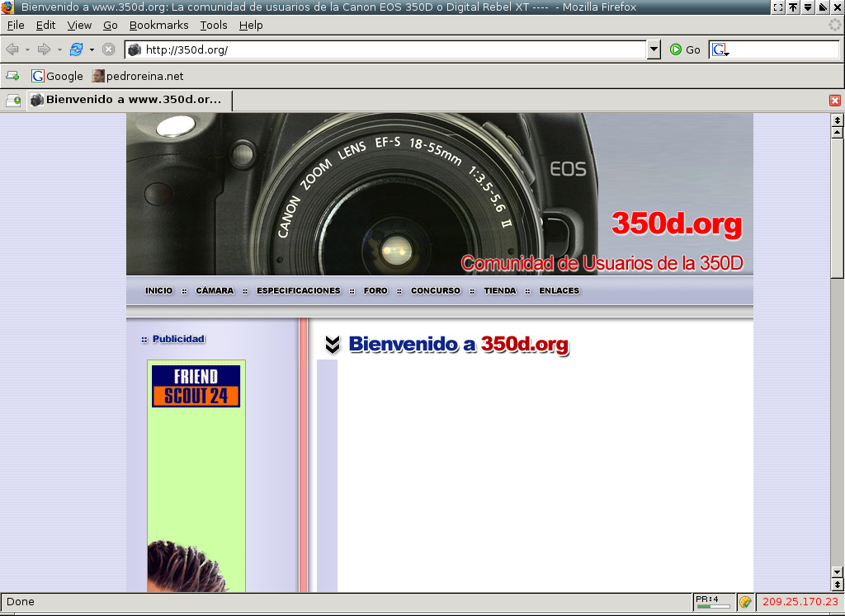Click the Stop loading icon
Image resolution: width=845 pixels, height=616 pixels.
(x=108, y=49)
